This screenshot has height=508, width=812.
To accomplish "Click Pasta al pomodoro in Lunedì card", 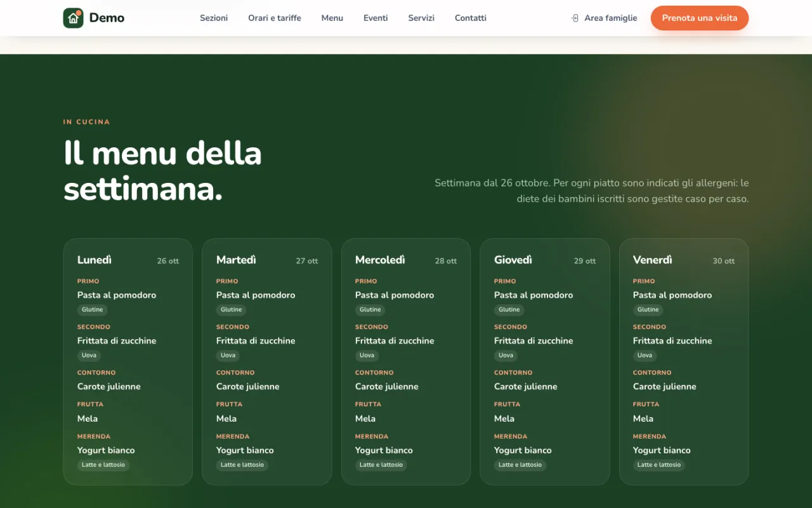I will click(x=117, y=295).
